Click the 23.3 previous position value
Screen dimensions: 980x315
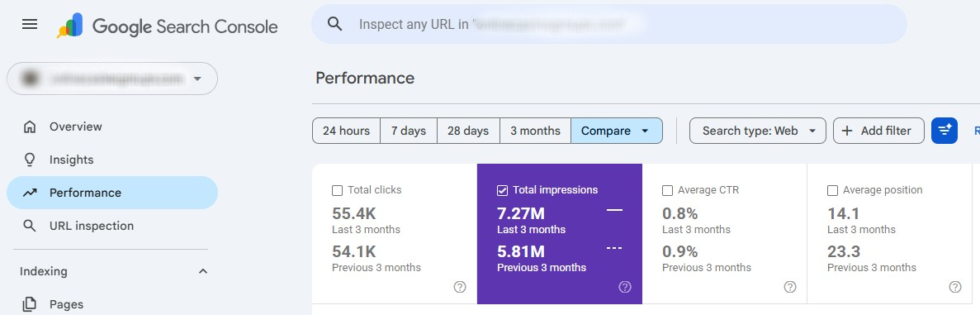click(844, 251)
